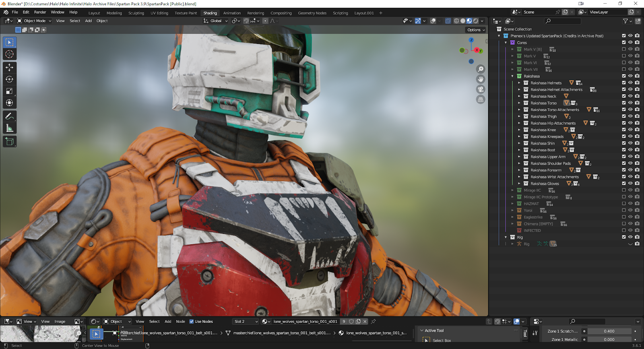Activate the 3D Cursor tool
This screenshot has width=644, height=349.
pos(10,54)
